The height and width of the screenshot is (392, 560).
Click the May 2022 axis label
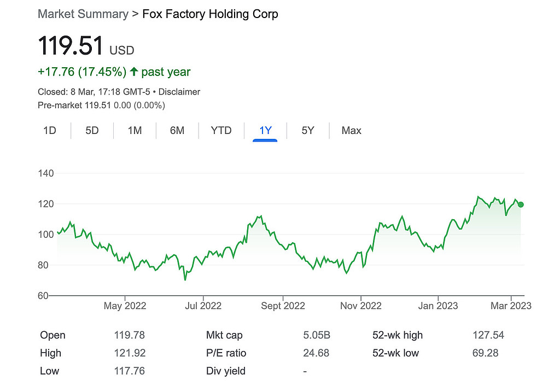[x=125, y=306]
